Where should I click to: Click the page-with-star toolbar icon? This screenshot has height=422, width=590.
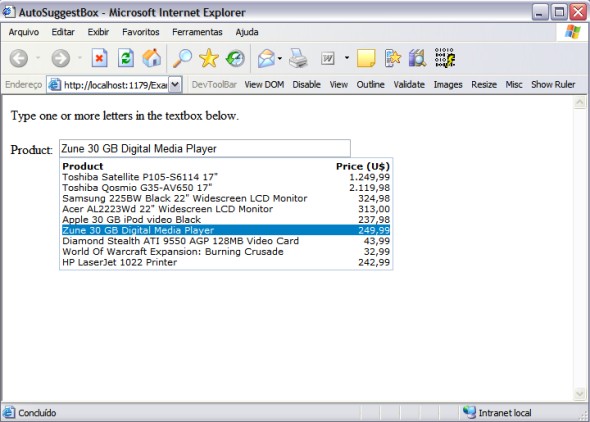click(x=393, y=58)
